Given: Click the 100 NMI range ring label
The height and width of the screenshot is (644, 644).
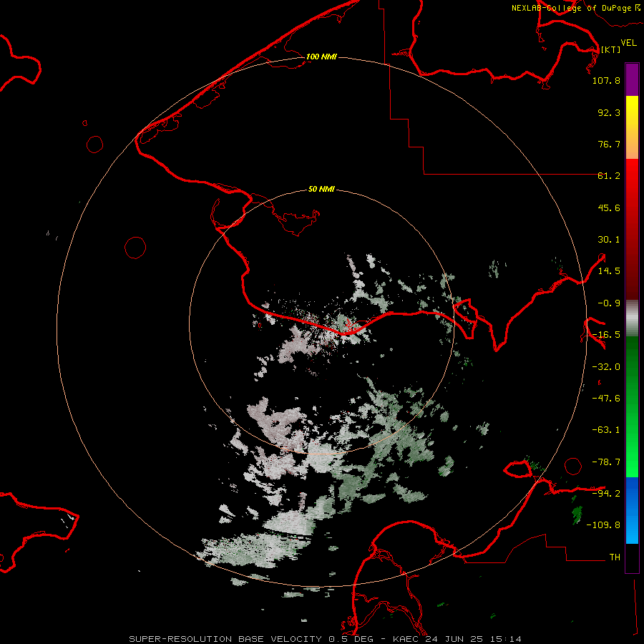Looking at the screenshot, I should click(321, 57).
